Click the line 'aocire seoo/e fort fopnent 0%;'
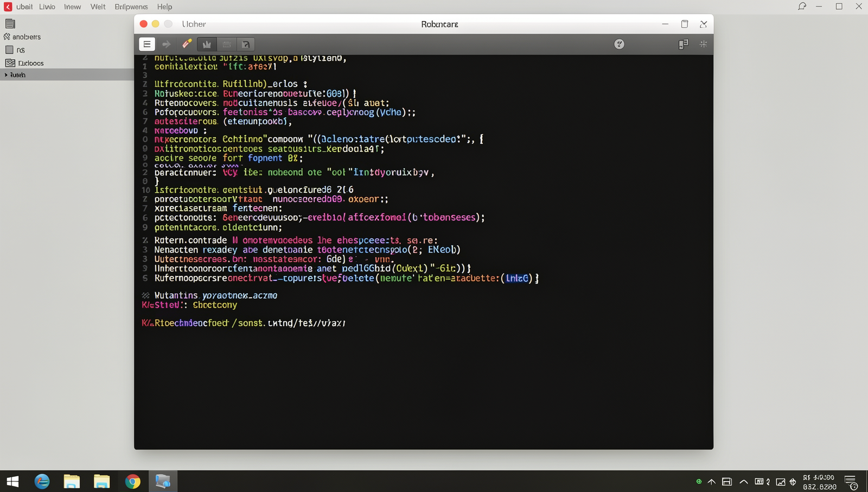 228,158
